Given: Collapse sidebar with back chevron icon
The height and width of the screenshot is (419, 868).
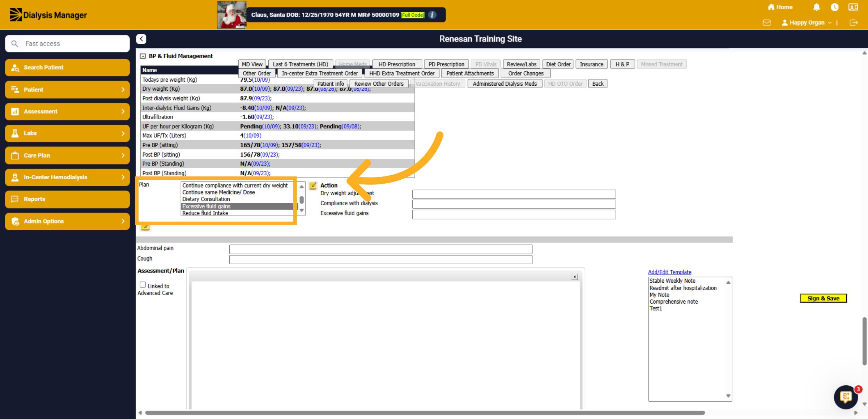Looking at the screenshot, I should coord(141,39).
